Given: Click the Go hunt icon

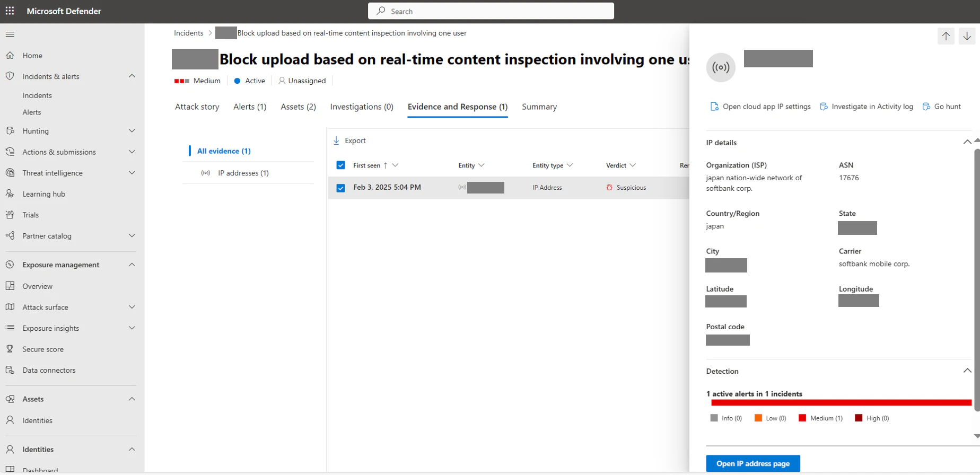Looking at the screenshot, I should pyautogui.click(x=926, y=107).
